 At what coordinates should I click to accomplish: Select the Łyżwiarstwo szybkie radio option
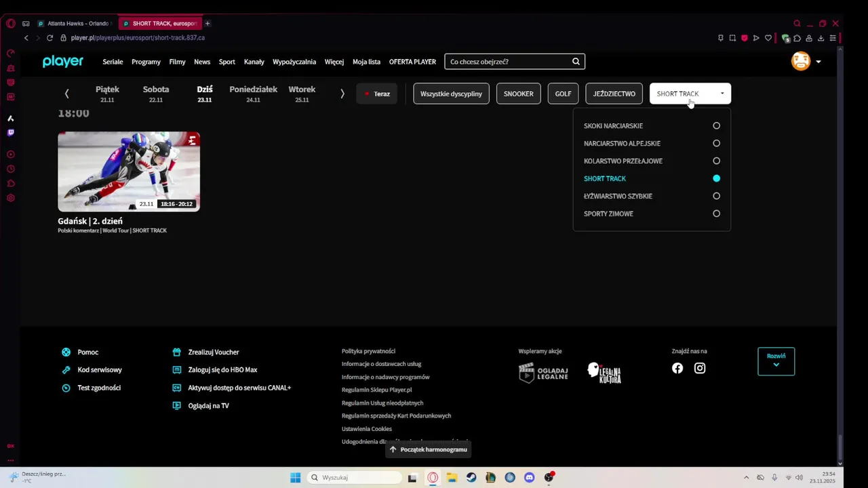tap(716, 197)
